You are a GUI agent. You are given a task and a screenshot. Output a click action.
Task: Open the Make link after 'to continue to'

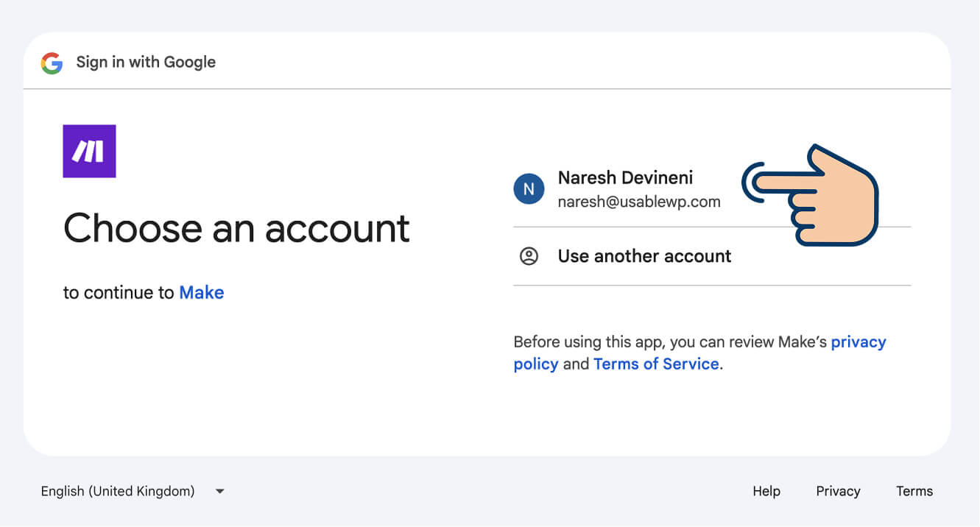pos(202,293)
